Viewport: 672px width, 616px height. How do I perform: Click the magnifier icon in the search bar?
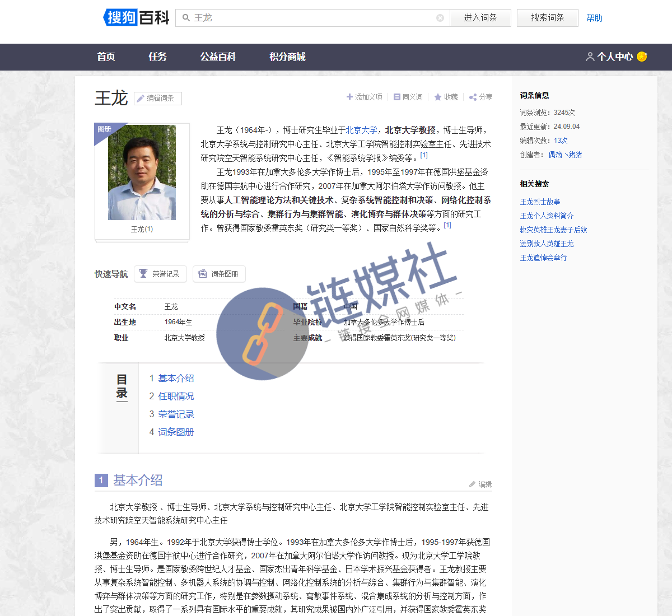[x=185, y=18]
